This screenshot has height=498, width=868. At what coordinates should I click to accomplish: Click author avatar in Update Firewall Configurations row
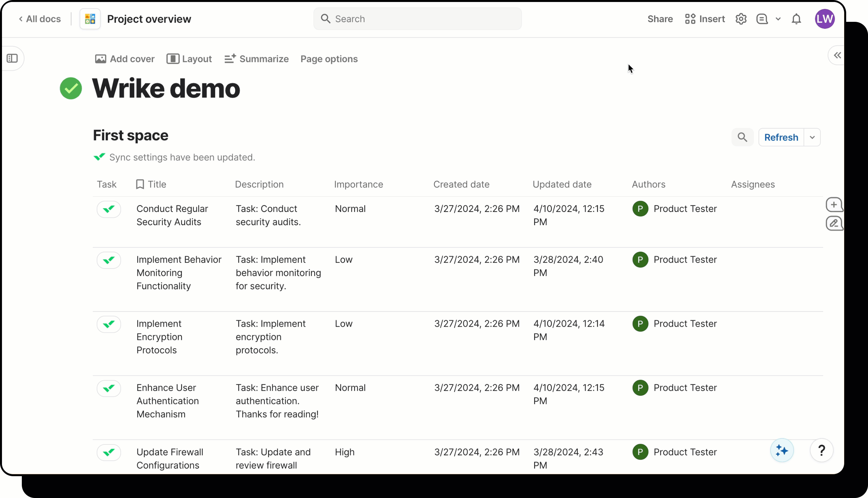click(x=640, y=452)
